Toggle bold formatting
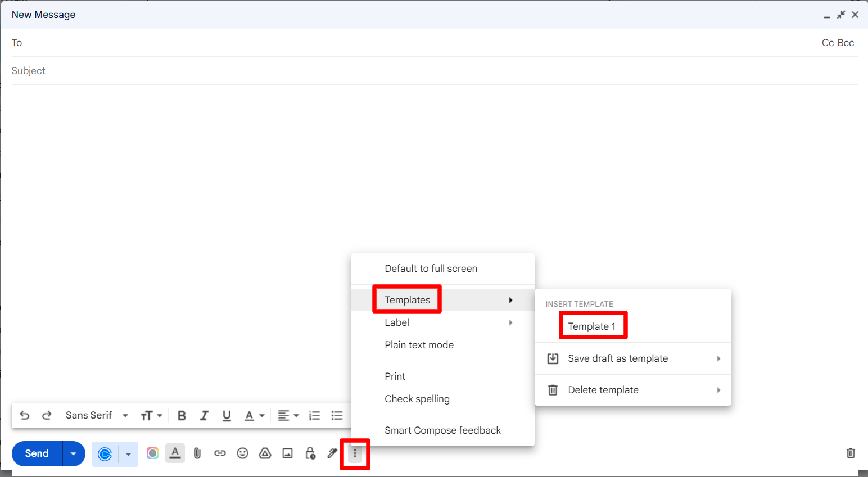 (182, 415)
